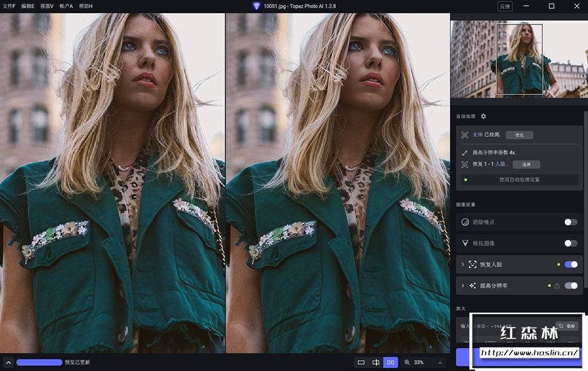Click the preview update progress bar
The height and width of the screenshot is (371, 588).
coord(40,362)
